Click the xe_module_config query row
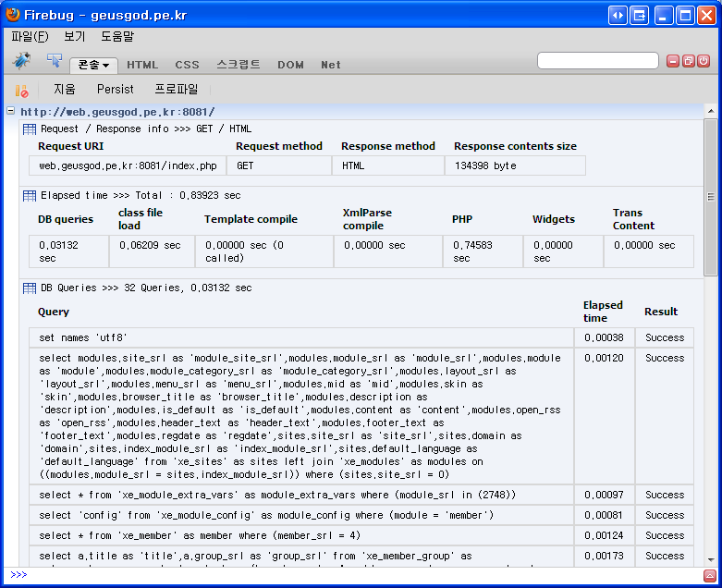Screen dimensions: 722x588 (301, 515)
